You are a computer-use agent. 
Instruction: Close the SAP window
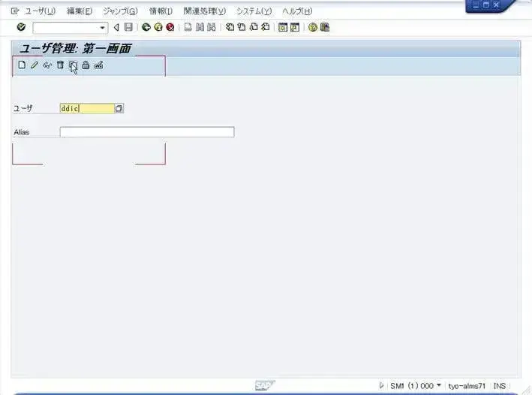pos(496,5)
